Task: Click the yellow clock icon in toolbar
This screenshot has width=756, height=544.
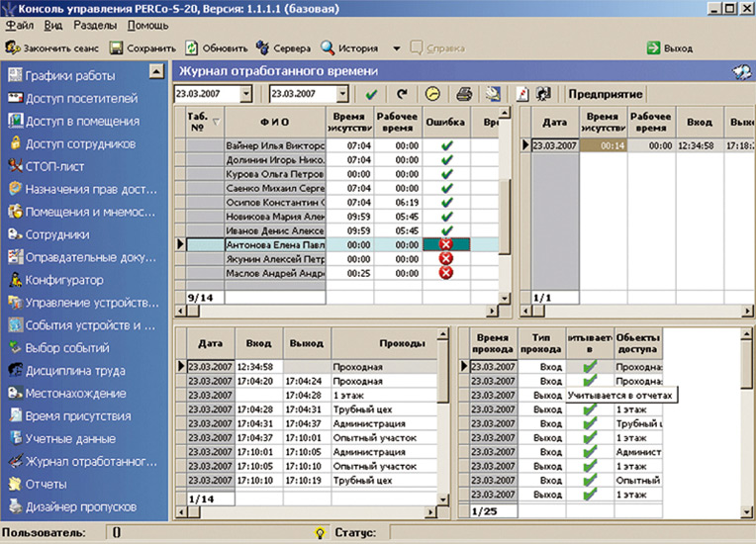Action: click(432, 94)
